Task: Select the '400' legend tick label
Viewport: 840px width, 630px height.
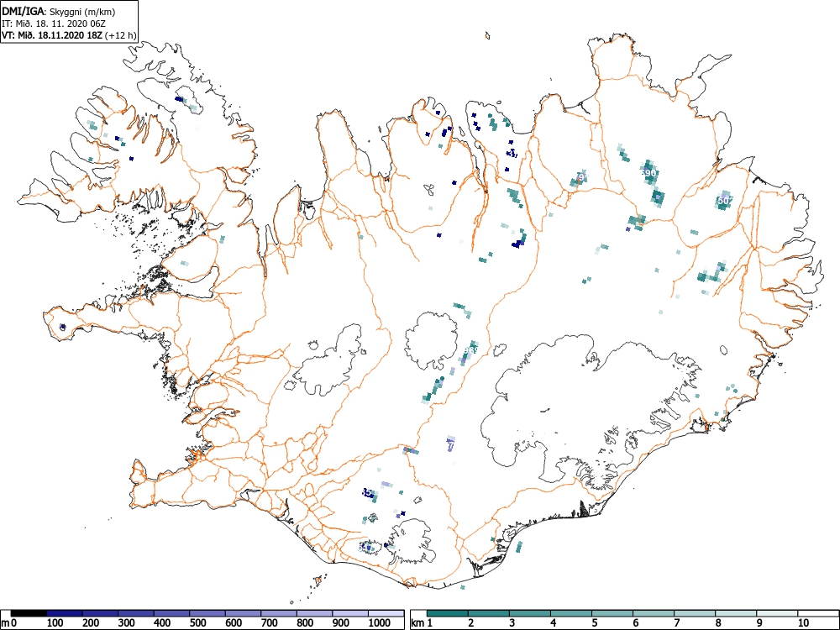Action: (162, 623)
